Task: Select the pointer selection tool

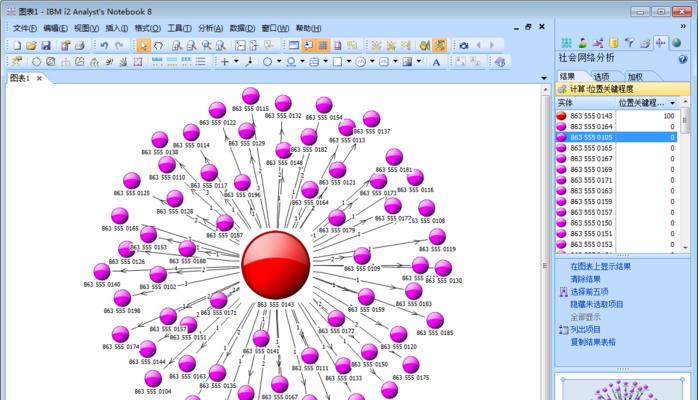Action: pyautogui.click(x=143, y=45)
